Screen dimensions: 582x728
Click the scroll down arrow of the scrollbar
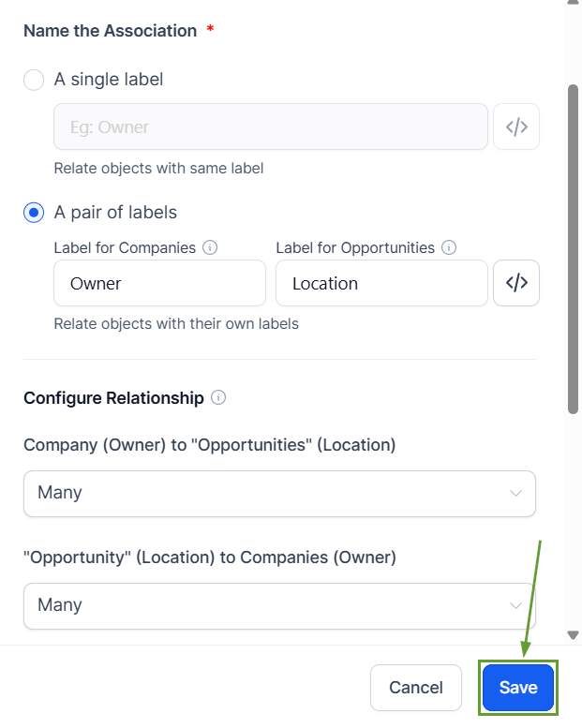pos(574,635)
